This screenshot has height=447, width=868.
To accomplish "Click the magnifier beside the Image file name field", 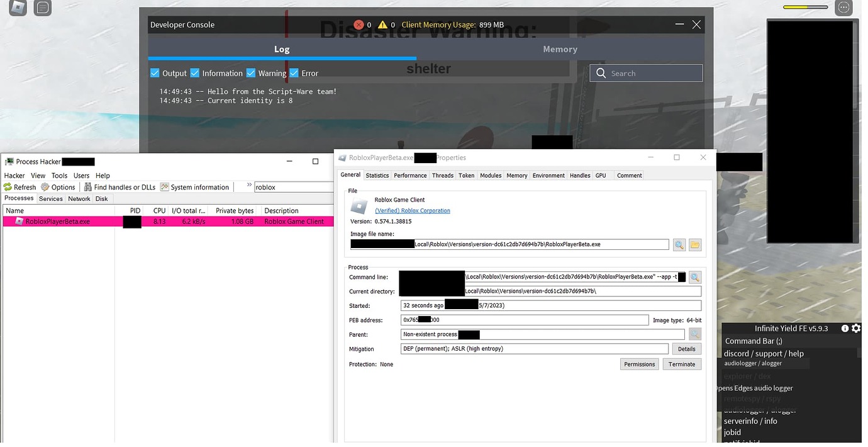I will 679,244.
